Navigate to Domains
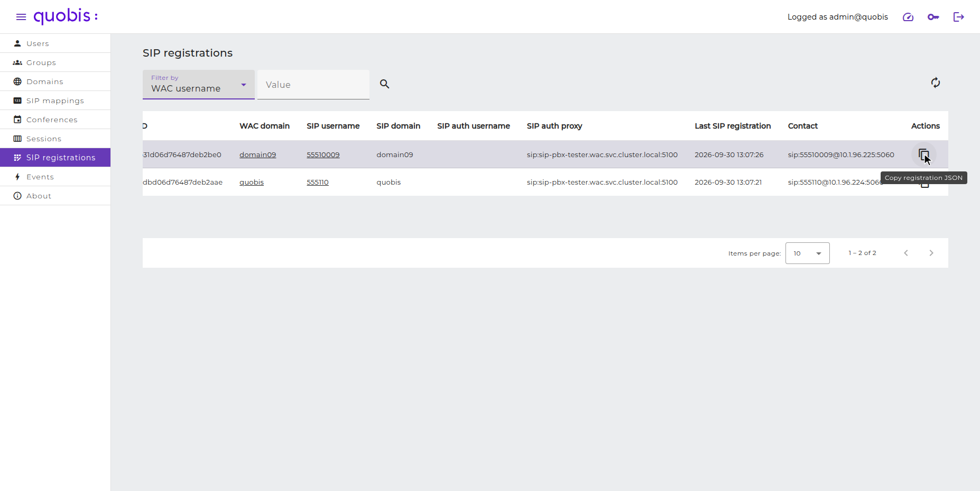The image size is (980, 491). tap(56, 81)
